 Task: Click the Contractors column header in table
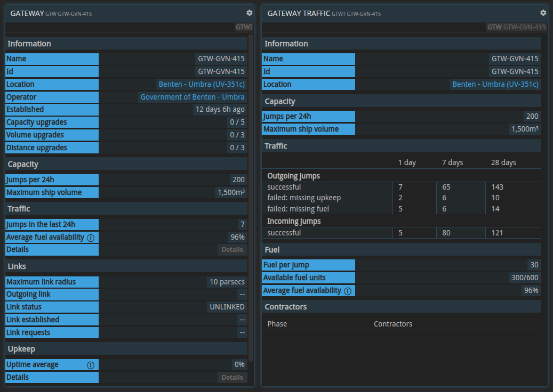click(x=393, y=324)
